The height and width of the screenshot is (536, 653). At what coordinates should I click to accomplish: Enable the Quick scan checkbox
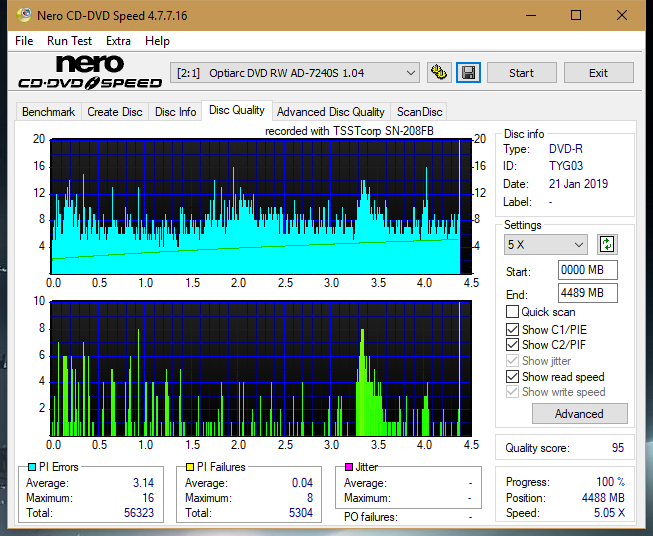[512, 312]
